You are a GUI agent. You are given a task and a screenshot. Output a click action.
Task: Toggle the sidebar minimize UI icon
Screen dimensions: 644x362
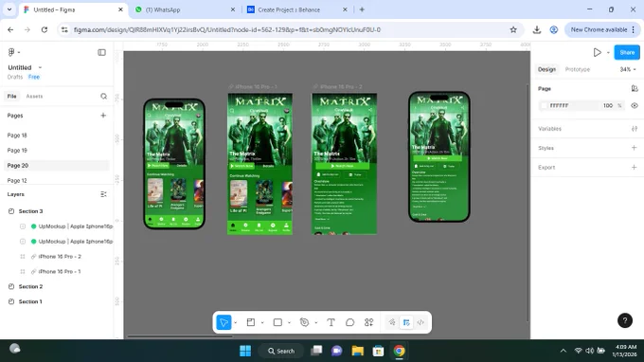[x=101, y=52]
